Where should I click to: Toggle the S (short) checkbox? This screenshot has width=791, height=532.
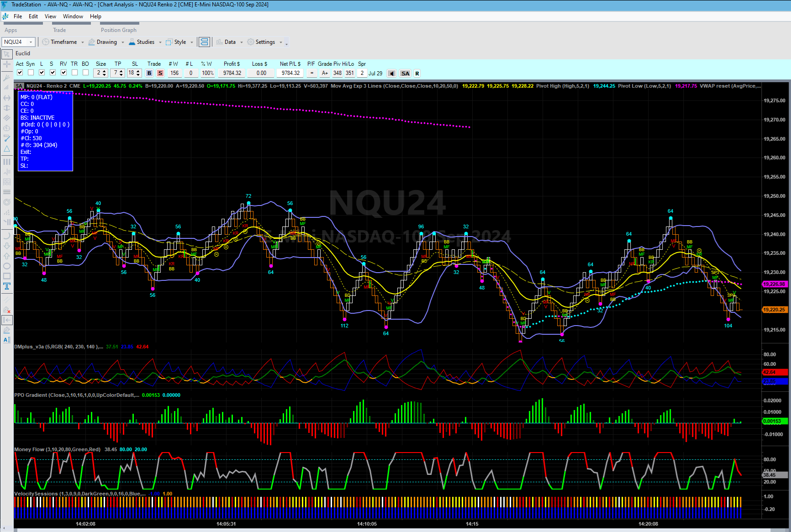click(53, 73)
